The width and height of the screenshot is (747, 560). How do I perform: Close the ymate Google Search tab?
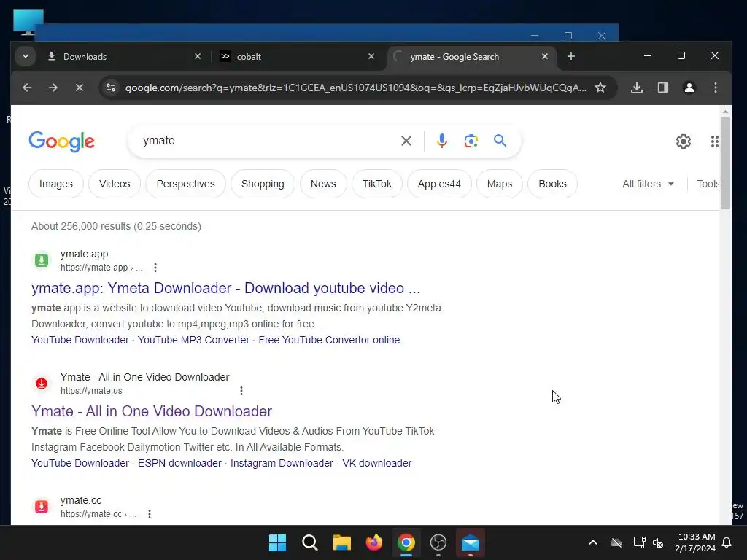coord(544,56)
